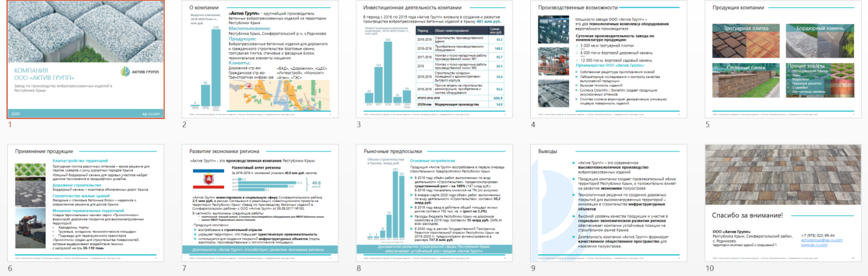Select the 'Выводы' slide thumbnail

click(x=608, y=203)
